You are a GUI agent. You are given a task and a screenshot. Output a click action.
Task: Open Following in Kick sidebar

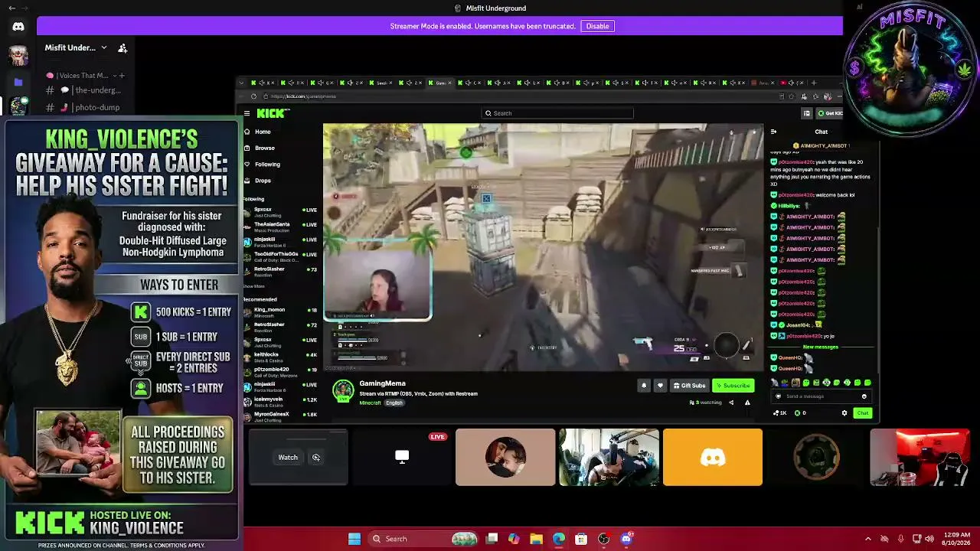(x=267, y=164)
